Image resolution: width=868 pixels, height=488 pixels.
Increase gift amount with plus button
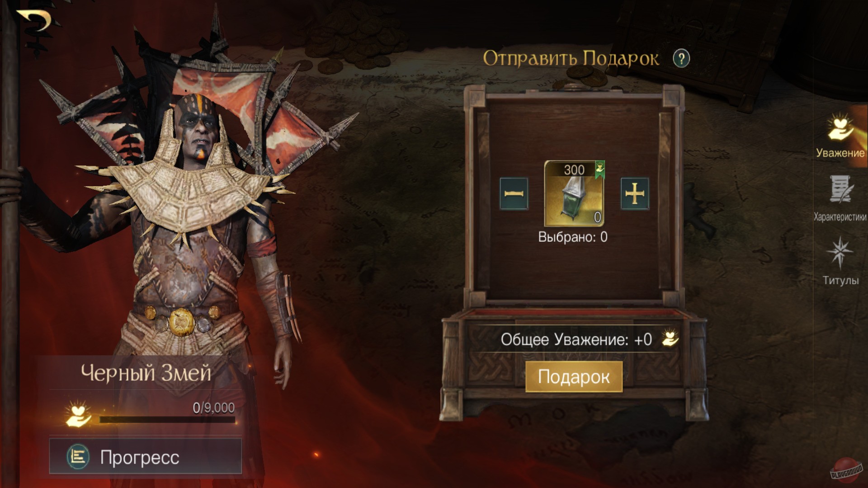tap(635, 194)
